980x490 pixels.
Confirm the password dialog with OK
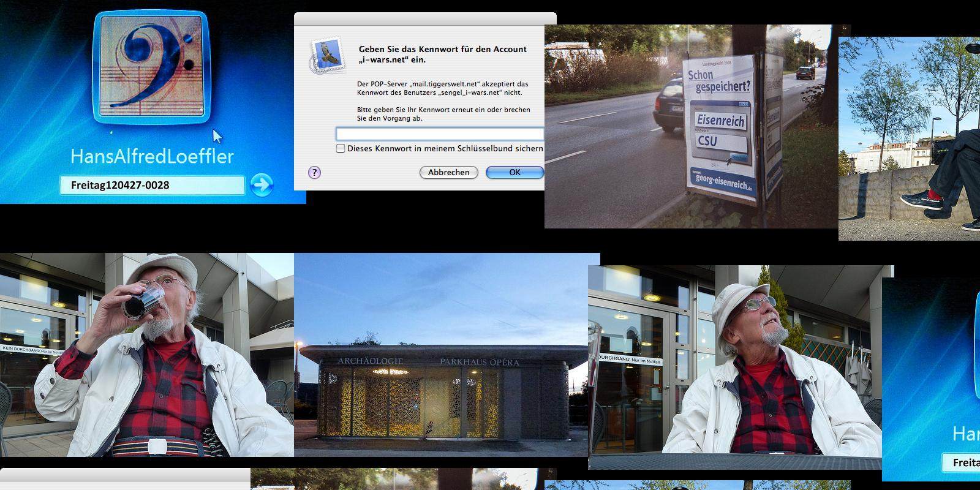point(514,173)
